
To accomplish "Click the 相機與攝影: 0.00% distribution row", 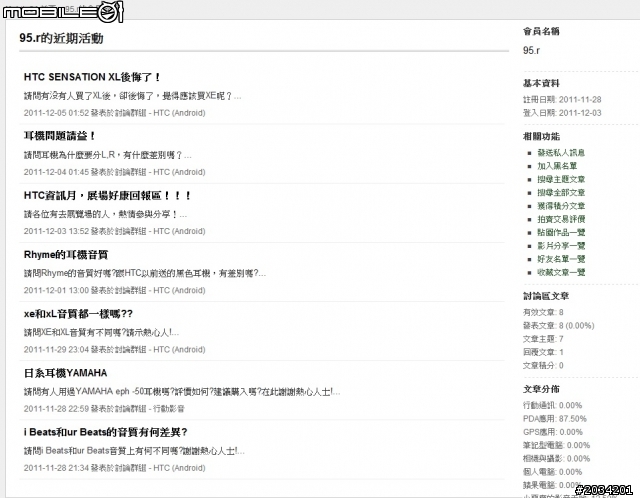I will [x=556, y=459].
